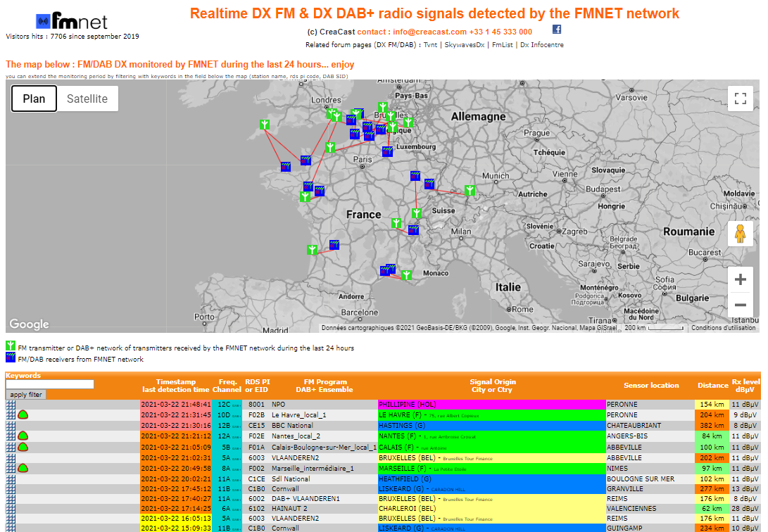The height and width of the screenshot is (532, 768).
Task: Click the blue receiver marker near Luxembourg
Action: pos(387,152)
